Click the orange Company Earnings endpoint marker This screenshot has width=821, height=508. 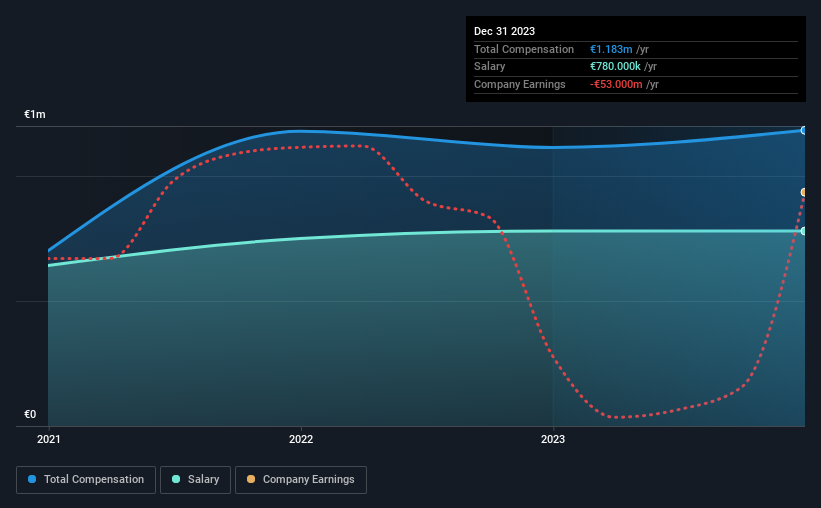[804, 193]
